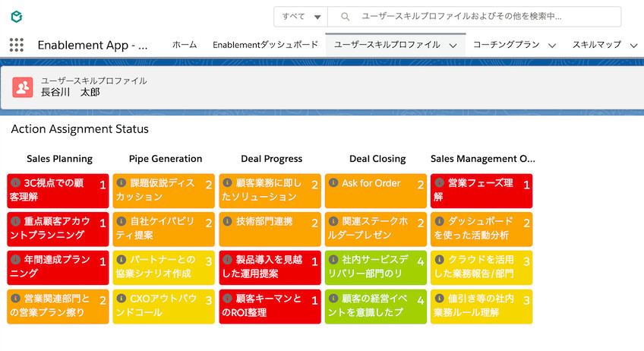Expand the コーチングプラン tab chevron
Viewport: 644px width, 351px height.
tap(552, 46)
